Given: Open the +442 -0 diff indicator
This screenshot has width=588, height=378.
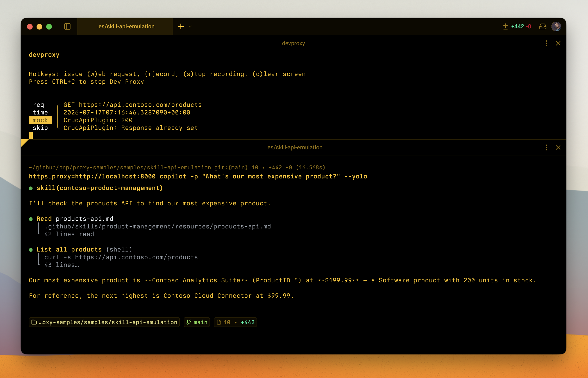Looking at the screenshot, I should click(x=517, y=26).
